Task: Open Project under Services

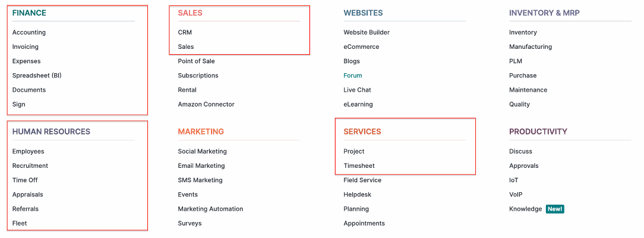Action: coord(354,151)
